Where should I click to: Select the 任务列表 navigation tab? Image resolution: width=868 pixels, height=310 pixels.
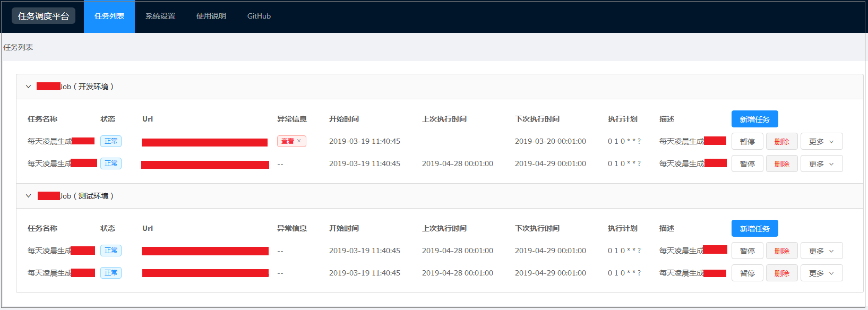[x=109, y=16]
